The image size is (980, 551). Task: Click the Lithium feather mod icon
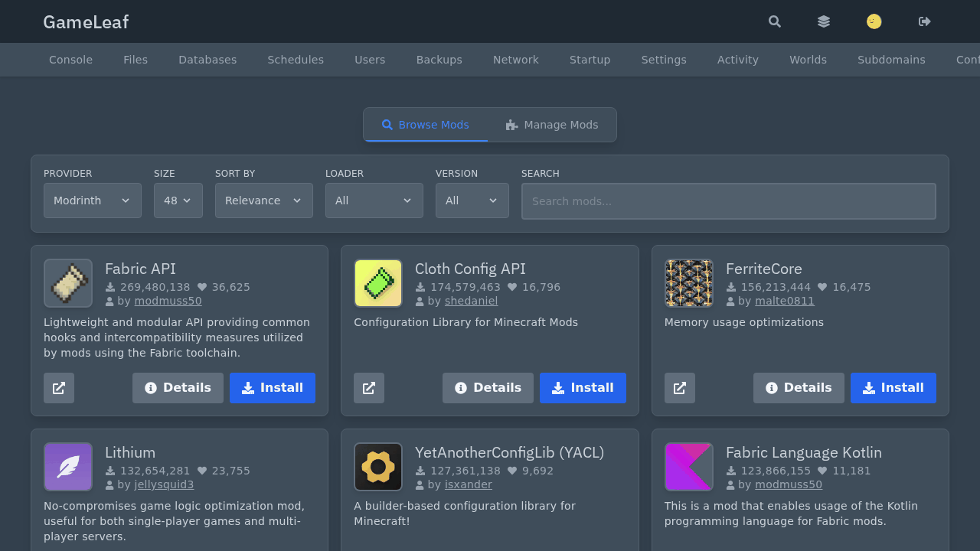pos(68,467)
